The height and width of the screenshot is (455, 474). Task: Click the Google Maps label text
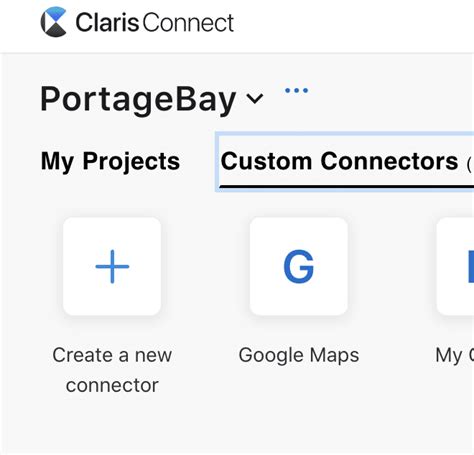pos(299,355)
